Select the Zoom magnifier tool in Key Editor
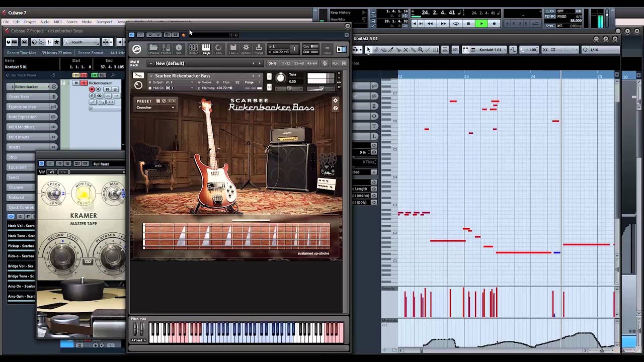The image size is (644, 362). [x=421, y=50]
